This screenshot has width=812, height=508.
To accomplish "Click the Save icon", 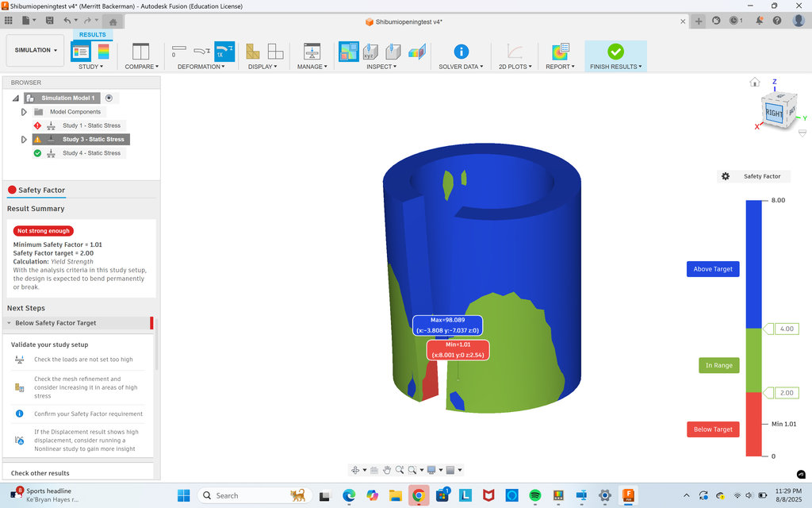I will [x=49, y=21].
